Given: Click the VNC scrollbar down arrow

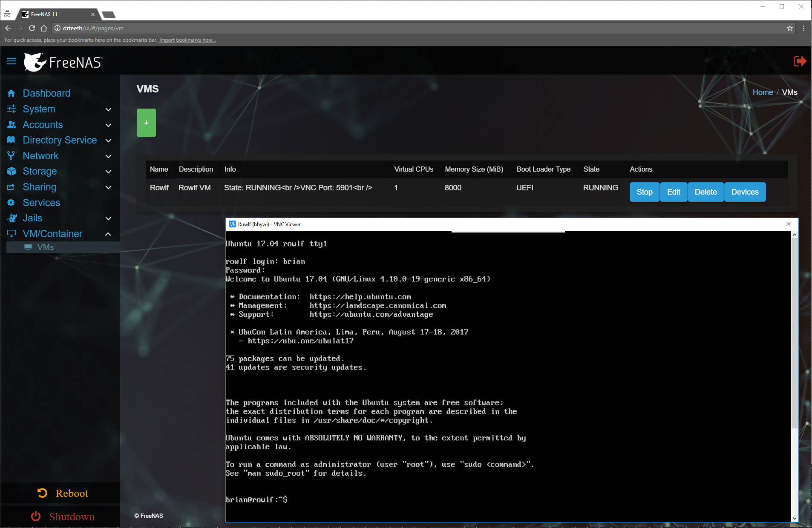Looking at the screenshot, I should (x=795, y=518).
